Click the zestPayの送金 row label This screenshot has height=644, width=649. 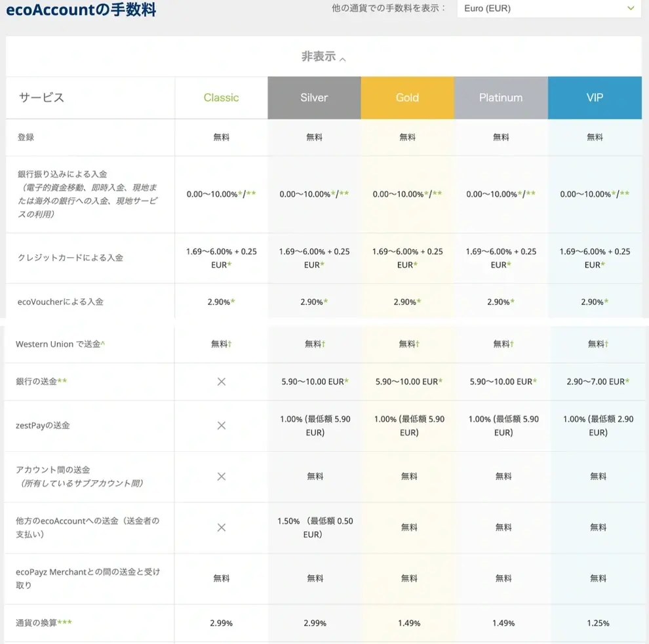point(43,426)
